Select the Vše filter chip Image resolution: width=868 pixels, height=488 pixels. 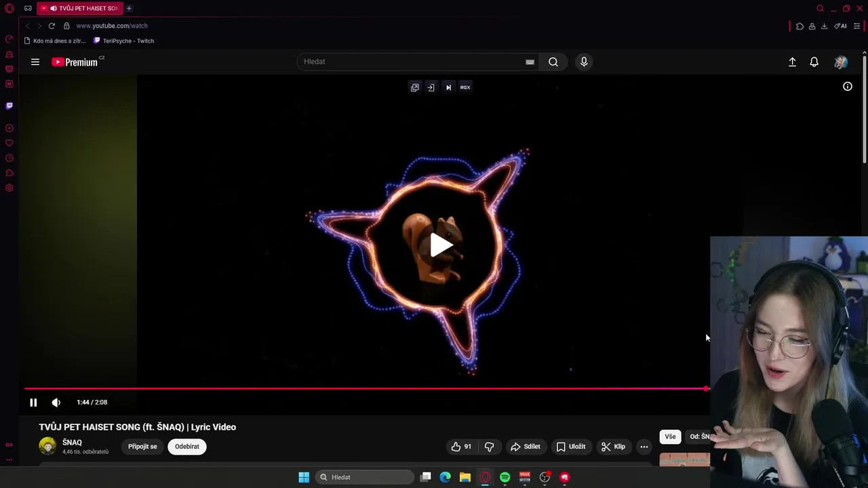click(670, 436)
